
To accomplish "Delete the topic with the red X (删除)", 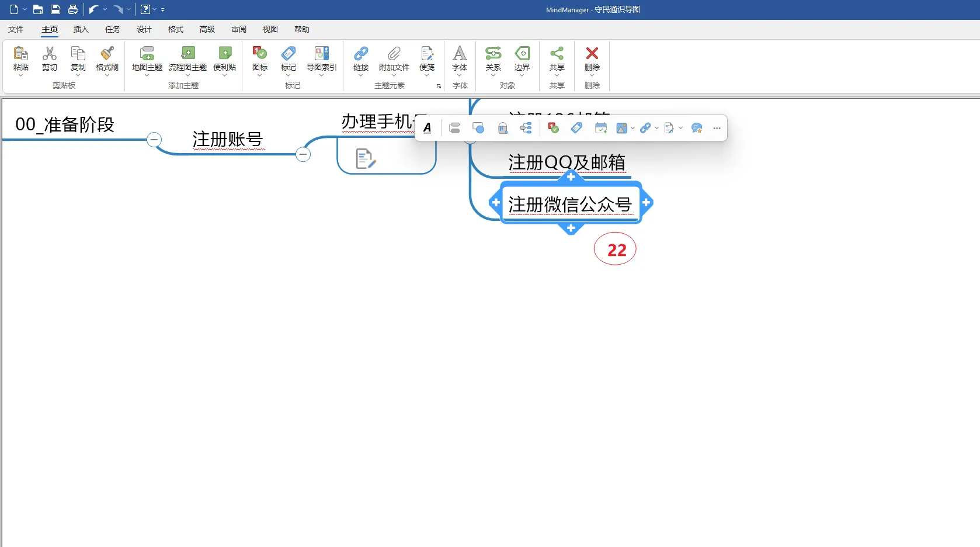I will click(x=592, y=54).
